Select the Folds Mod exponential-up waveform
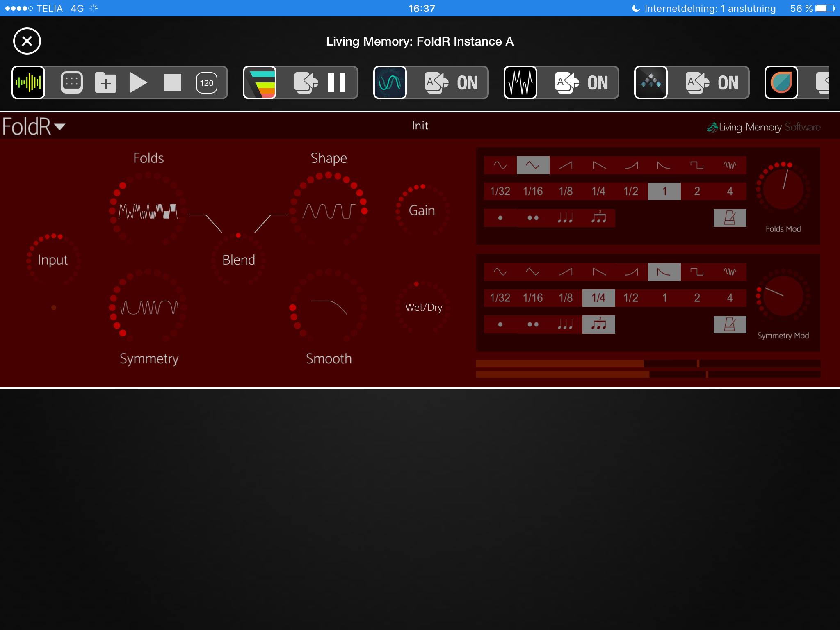This screenshot has height=630, width=840. 632,165
